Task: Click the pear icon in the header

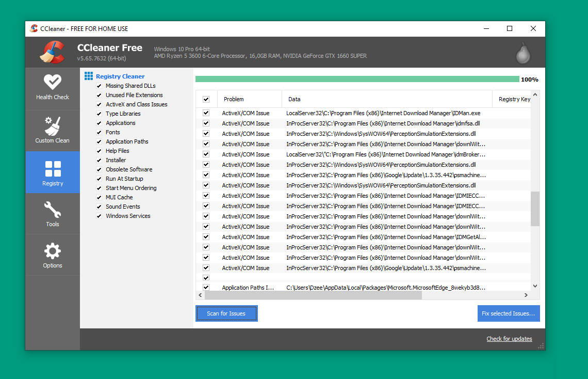Action: pyautogui.click(x=523, y=53)
